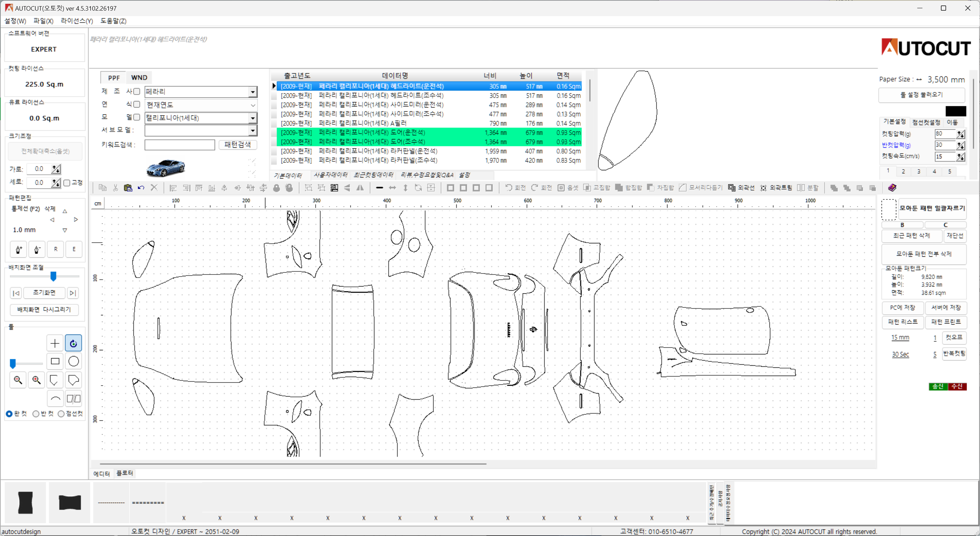Click the thick horizontal line icon

click(x=379, y=187)
